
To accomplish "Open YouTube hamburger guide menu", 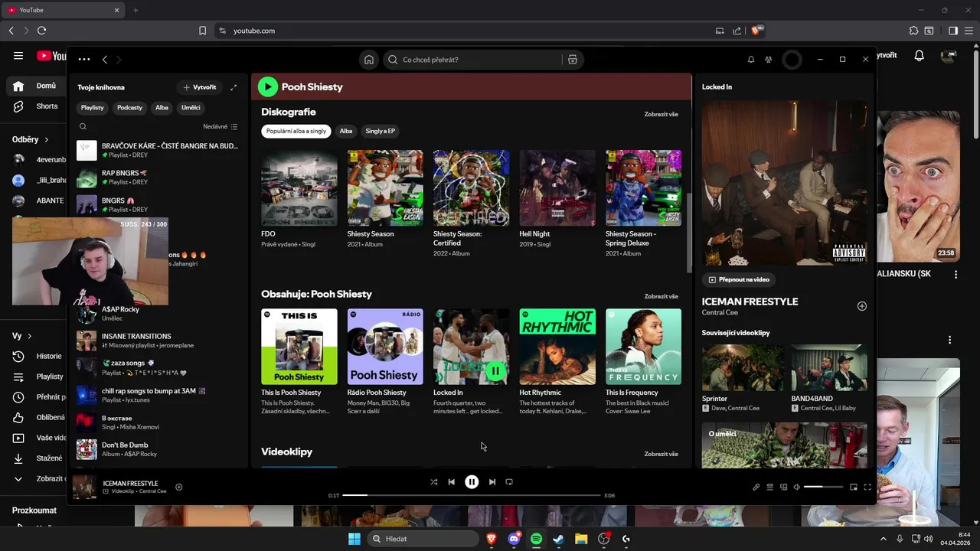I will tap(18, 56).
